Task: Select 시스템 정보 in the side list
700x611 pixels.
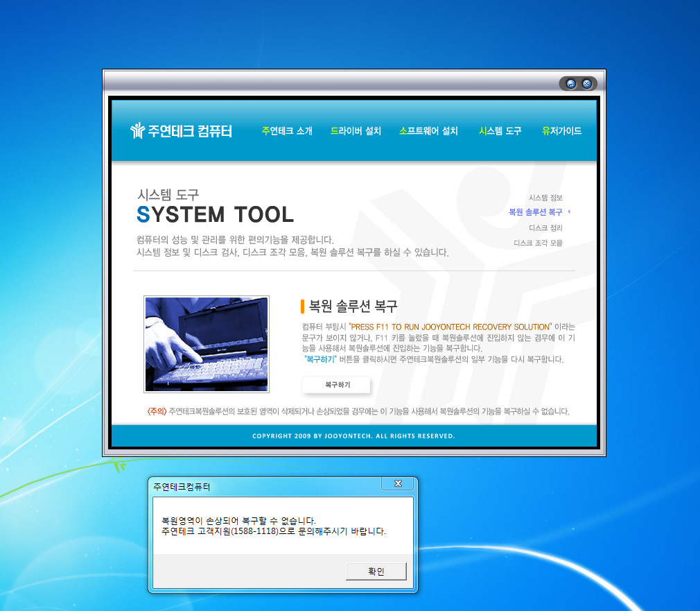Action: tap(545, 198)
